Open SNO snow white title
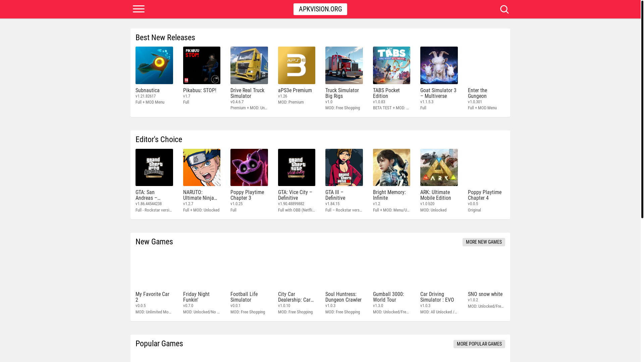This screenshot has height=362, width=644. [485, 294]
